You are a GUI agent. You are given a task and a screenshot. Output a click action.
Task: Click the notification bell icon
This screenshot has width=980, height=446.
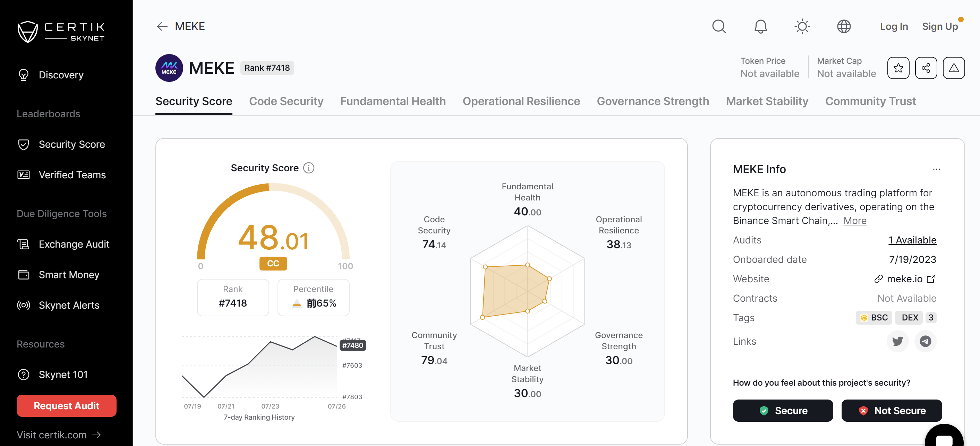tap(760, 26)
